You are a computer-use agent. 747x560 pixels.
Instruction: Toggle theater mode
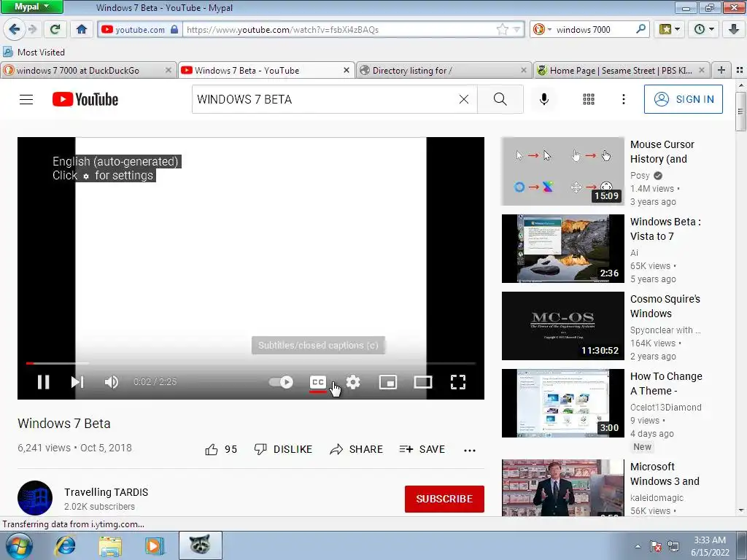[x=422, y=382]
